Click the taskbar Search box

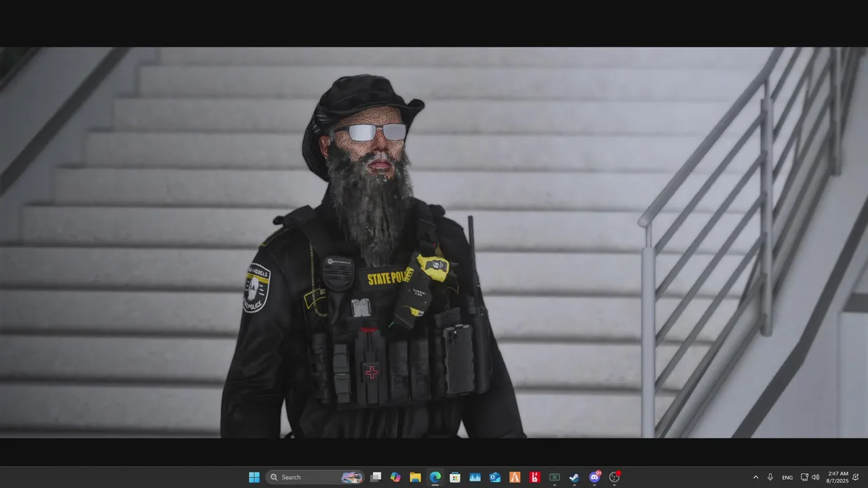315,477
